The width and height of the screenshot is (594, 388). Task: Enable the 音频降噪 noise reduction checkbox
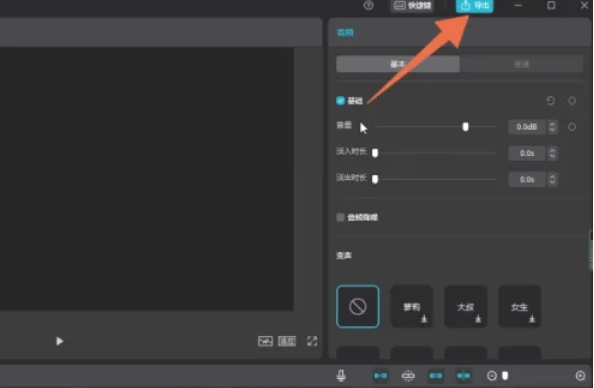[340, 217]
